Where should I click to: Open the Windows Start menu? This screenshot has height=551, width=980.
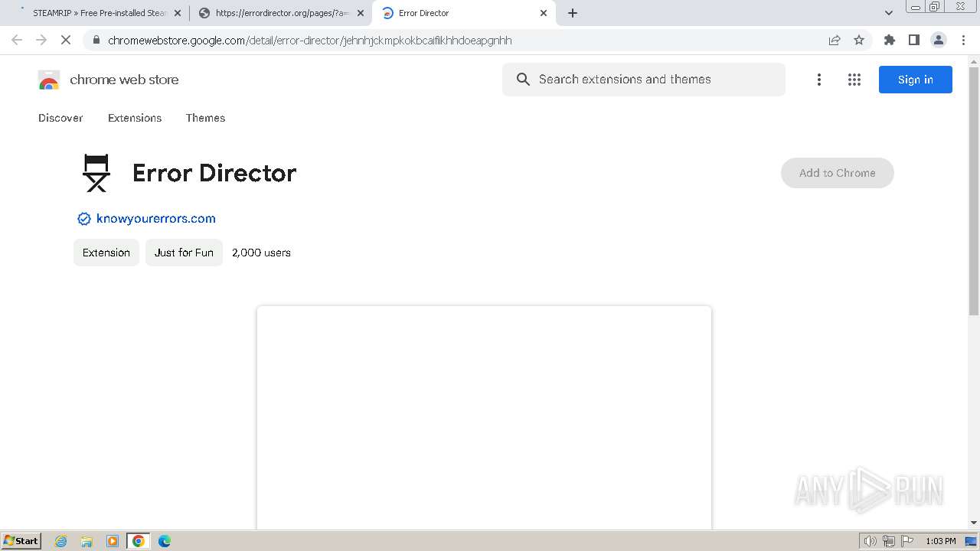coord(21,541)
